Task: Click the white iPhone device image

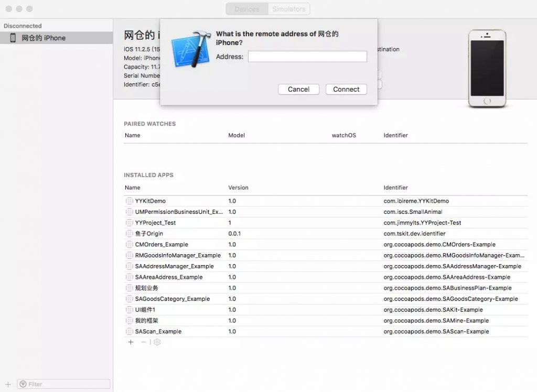Action: tap(487, 69)
